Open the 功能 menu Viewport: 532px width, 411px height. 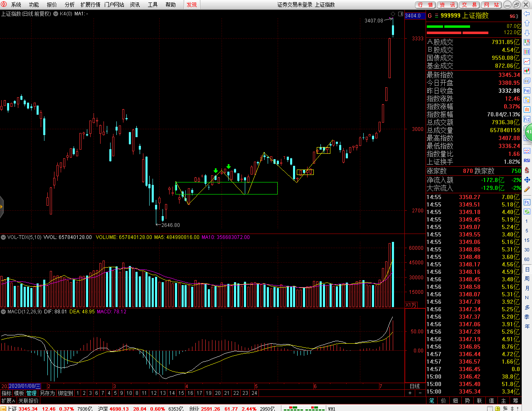[34, 5]
